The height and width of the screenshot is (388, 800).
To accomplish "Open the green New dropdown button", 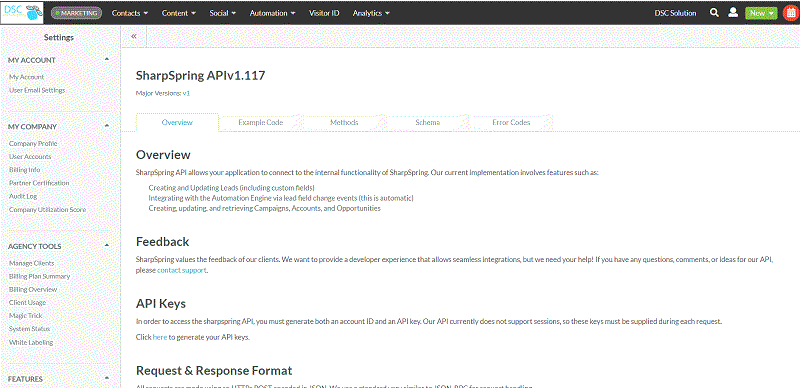I will [x=761, y=13].
